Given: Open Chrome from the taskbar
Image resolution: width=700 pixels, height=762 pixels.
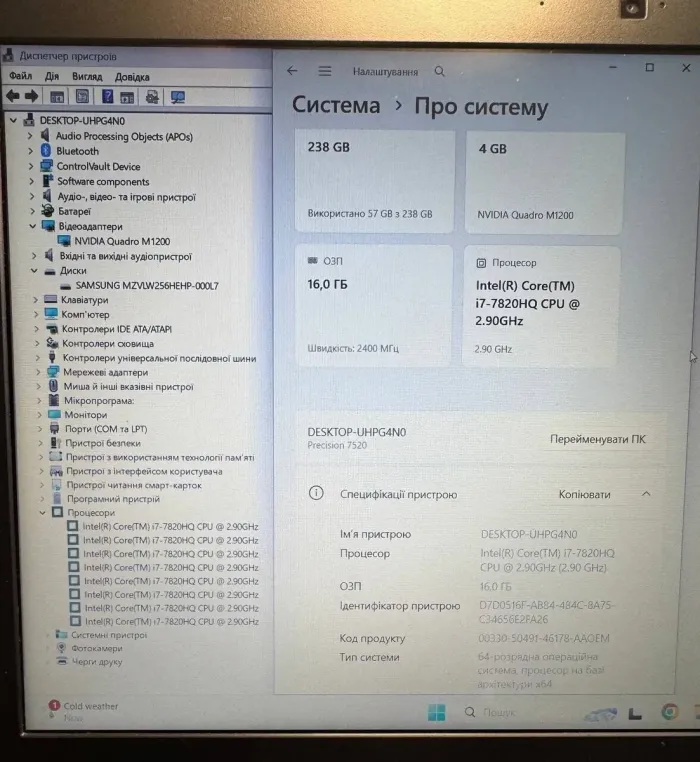Looking at the screenshot, I should [x=670, y=712].
